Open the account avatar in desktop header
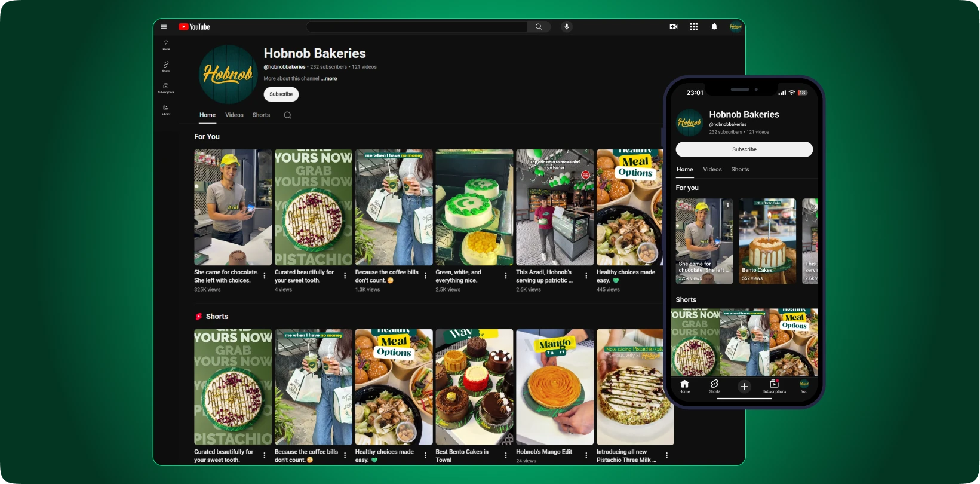This screenshot has width=980, height=484. (x=736, y=27)
